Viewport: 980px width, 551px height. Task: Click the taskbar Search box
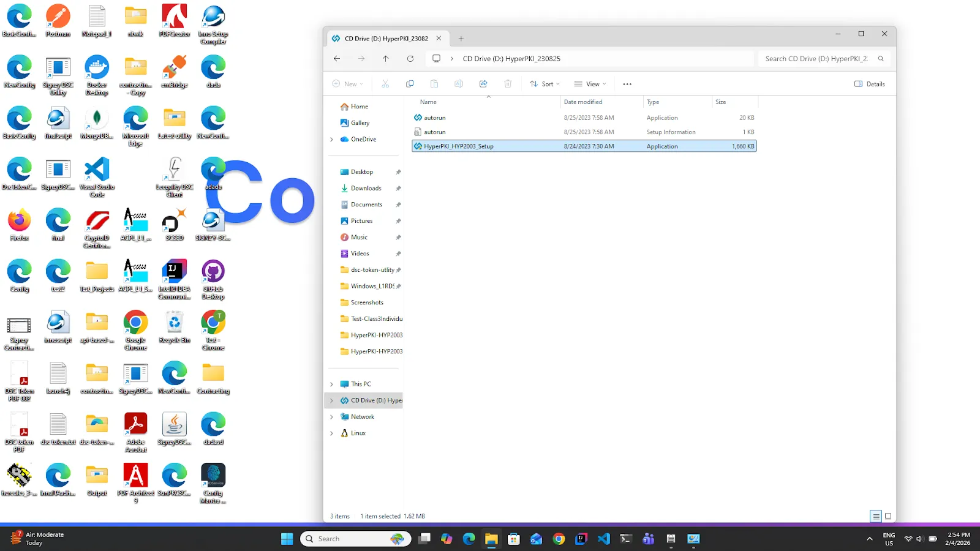pyautogui.click(x=355, y=539)
